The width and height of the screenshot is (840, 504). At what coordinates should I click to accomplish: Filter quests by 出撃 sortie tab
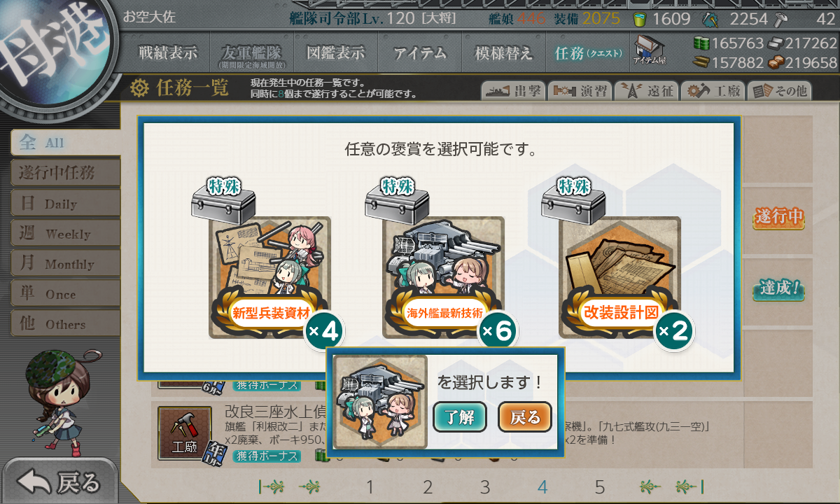click(512, 91)
